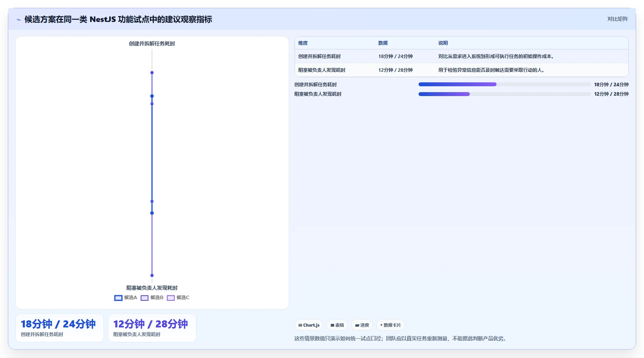Click the table cell 阻塞被负责人发现耗时
Image resolution: width=644 pixels, height=358 pixels.
(322, 70)
